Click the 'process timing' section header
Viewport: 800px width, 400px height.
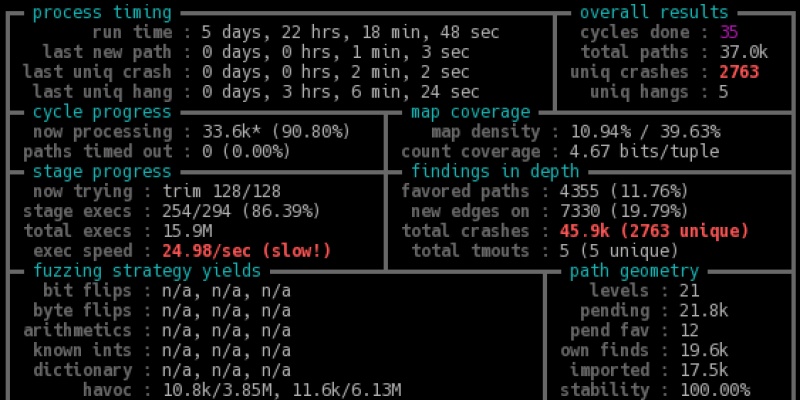(101, 12)
